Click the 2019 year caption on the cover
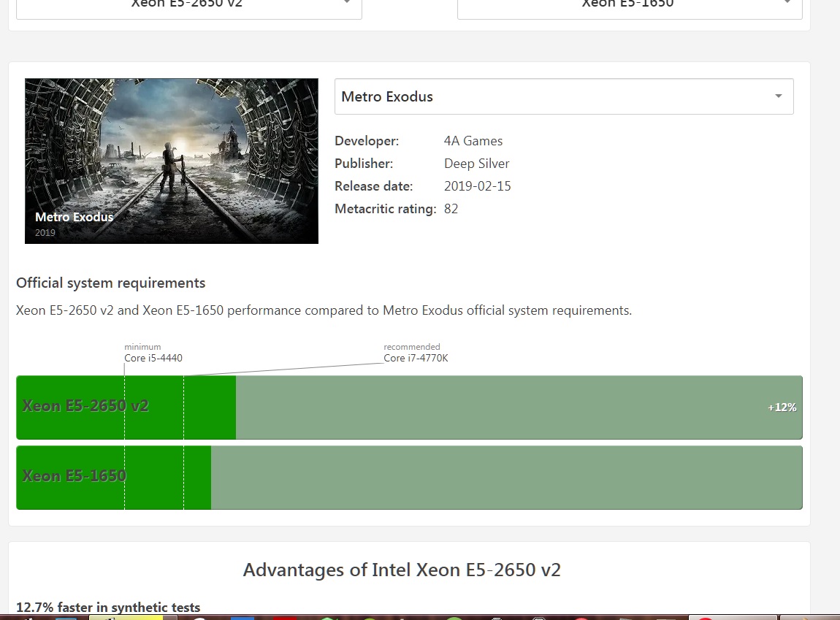Viewport: 840px width, 620px height. pos(45,232)
